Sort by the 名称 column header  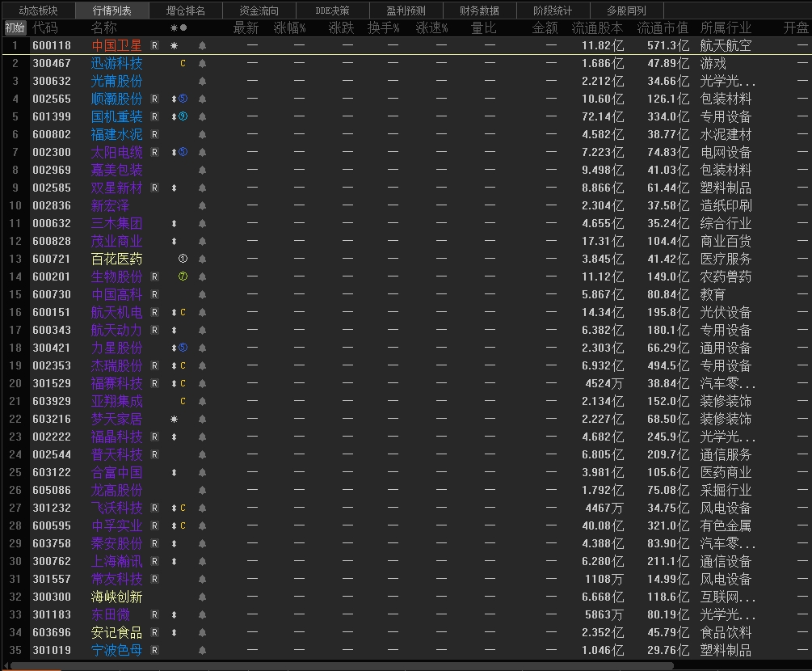(104, 27)
